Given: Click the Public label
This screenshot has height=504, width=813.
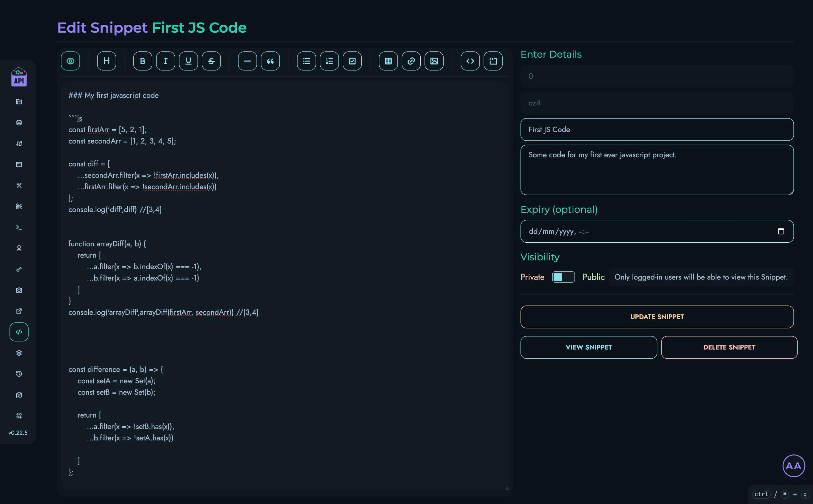Looking at the screenshot, I should pos(593,277).
